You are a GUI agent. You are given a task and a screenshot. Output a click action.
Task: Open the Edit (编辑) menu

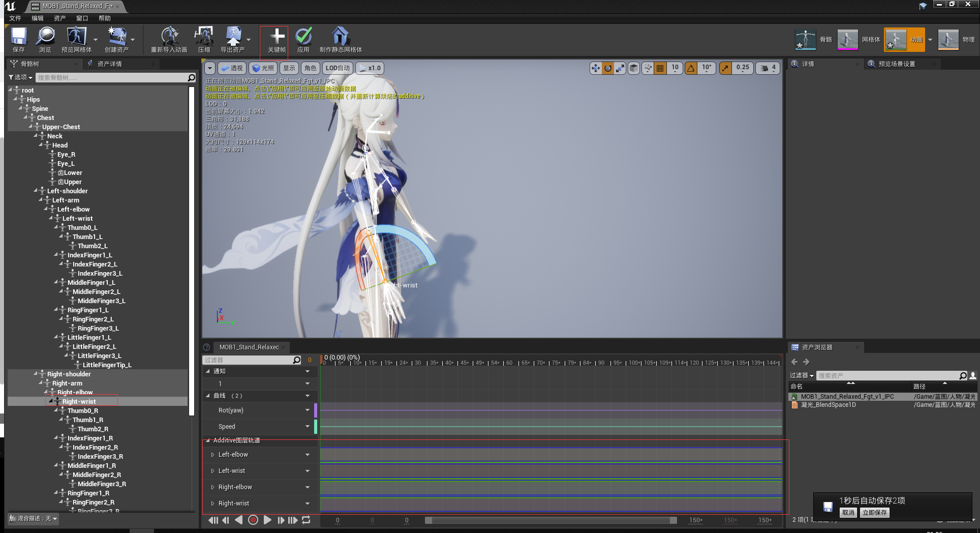(x=38, y=18)
